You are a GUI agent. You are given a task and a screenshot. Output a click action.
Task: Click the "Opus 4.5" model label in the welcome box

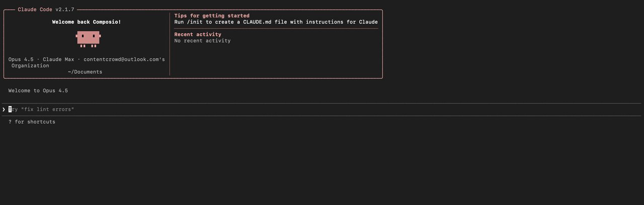click(x=21, y=59)
